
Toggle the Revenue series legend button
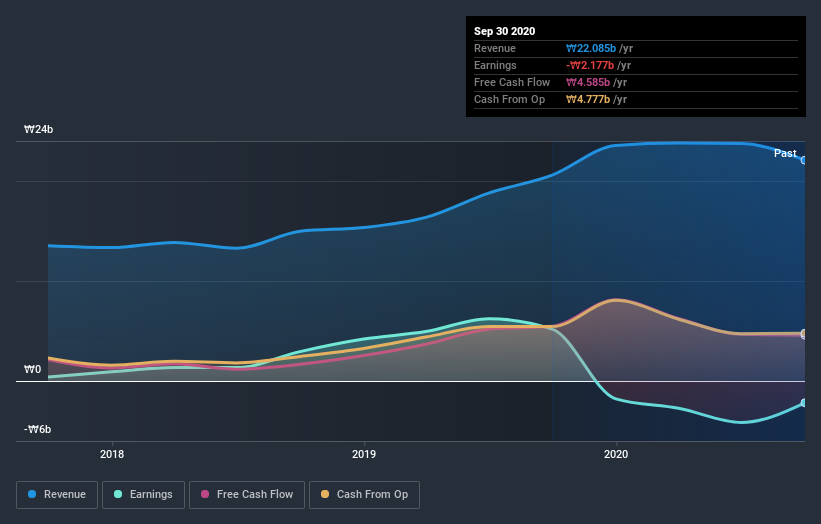click(57, 495)
